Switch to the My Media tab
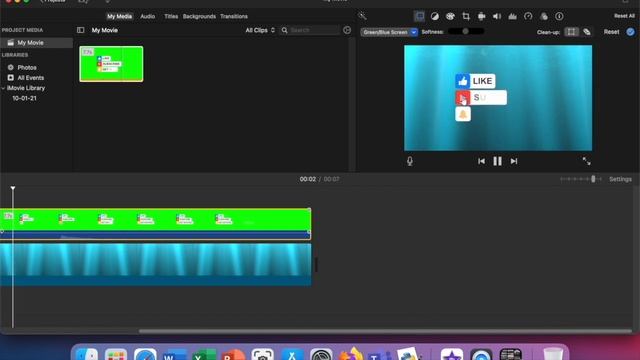This screenshot has height=360, width=640. 119,16
